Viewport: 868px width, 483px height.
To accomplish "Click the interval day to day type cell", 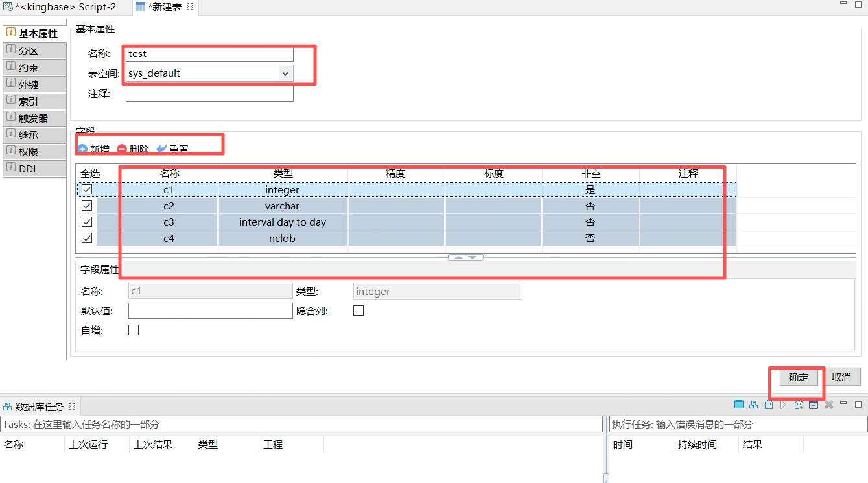I will click(x=283, y=222).
